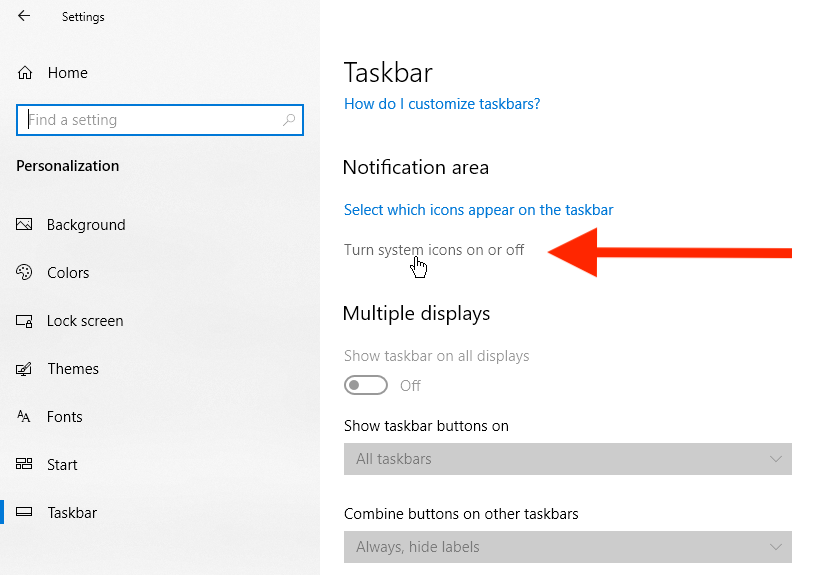
Task: Click Combine buttons on other taskbars label
Action: [x=461, y=513]
